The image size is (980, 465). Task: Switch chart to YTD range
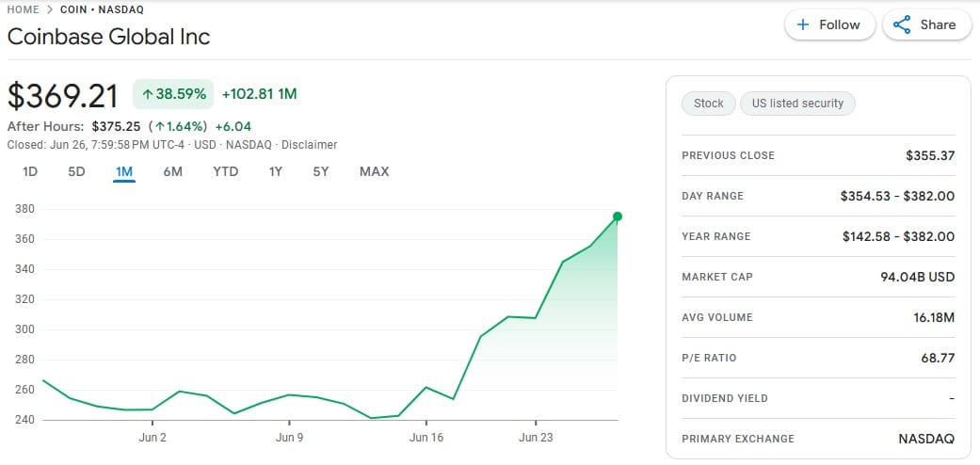pos(226,171)
